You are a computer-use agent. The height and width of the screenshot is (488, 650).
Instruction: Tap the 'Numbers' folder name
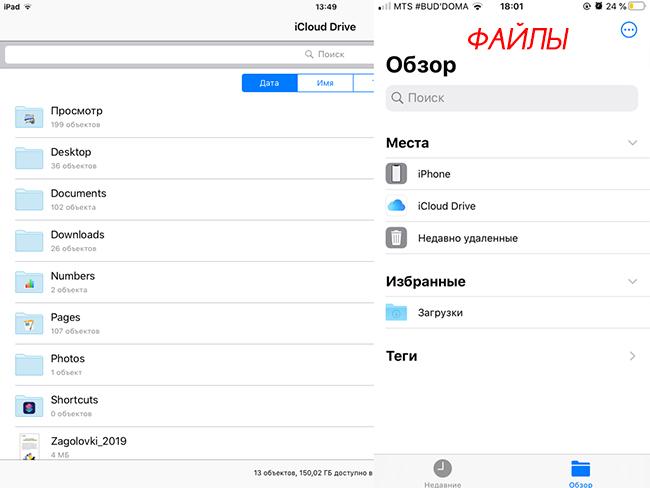pyautogui.click(x=73, y=276)
